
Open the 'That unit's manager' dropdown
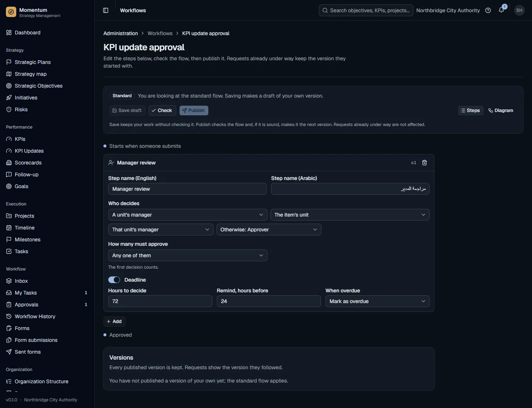161,229
